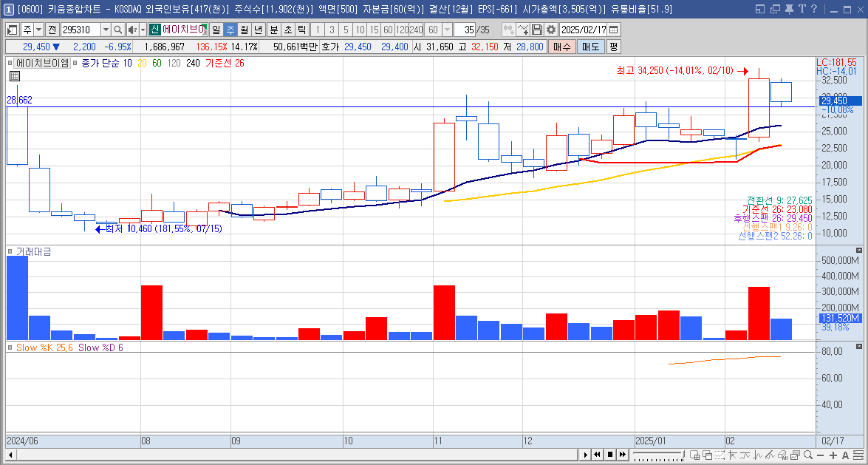
Task: Select the 240 interval preset button
Action: [417, 30]
